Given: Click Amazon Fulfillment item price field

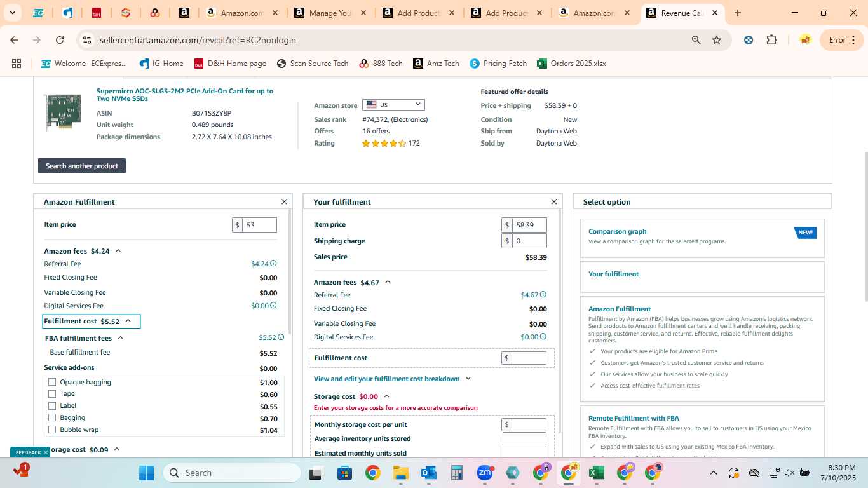Looking at the screenshot, I should pos(259,225).
